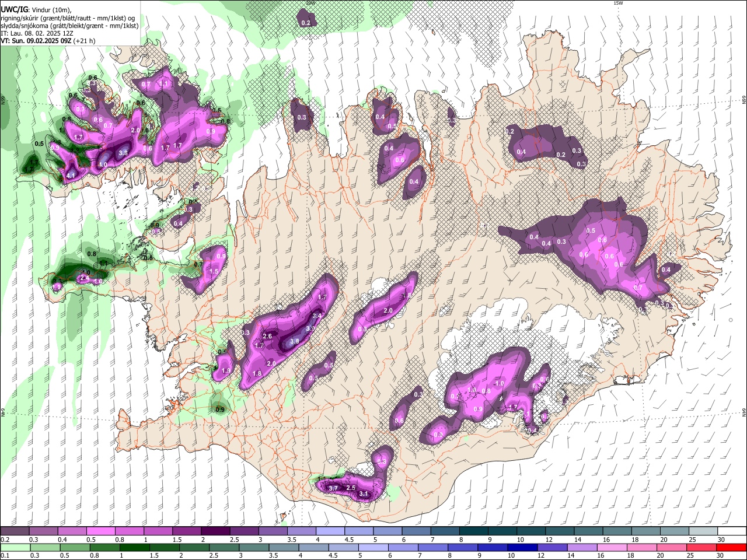Select the light pink rain swatch for 16–18
This screenshot has width=747, height=560.
tap(613, 547)
